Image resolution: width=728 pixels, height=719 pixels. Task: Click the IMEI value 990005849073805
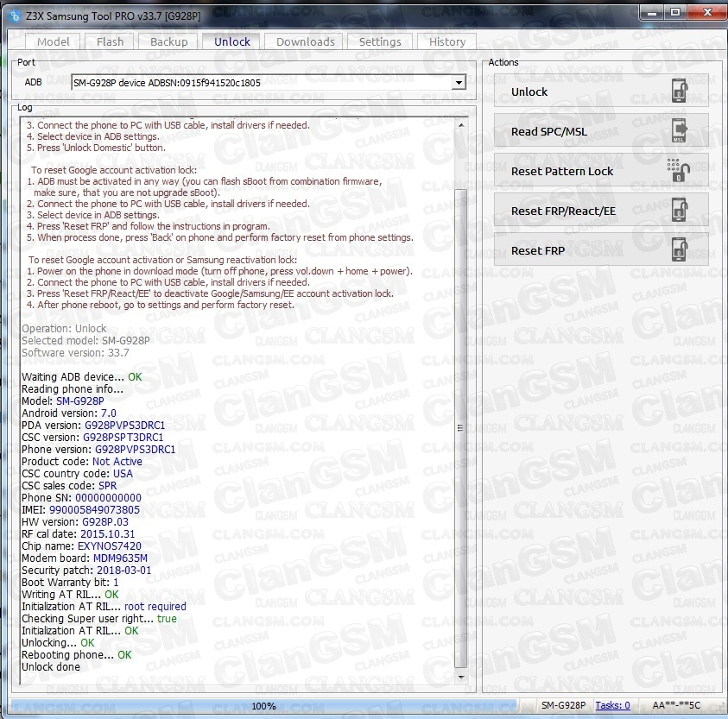click(94, 509)
